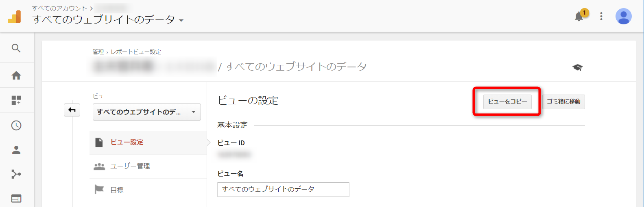This screenshot has width=644, height=207.
Task: Select the ビュー設定 menu item
Action: 127,142
